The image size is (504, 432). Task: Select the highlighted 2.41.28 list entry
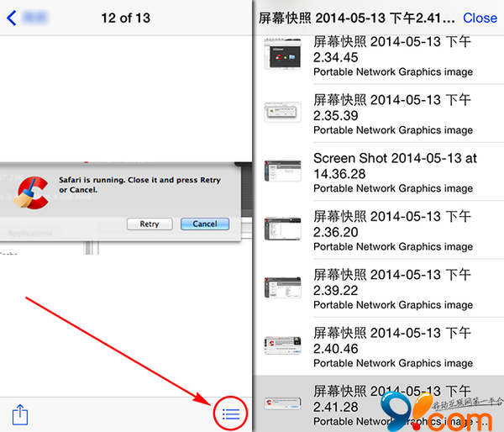379,403
